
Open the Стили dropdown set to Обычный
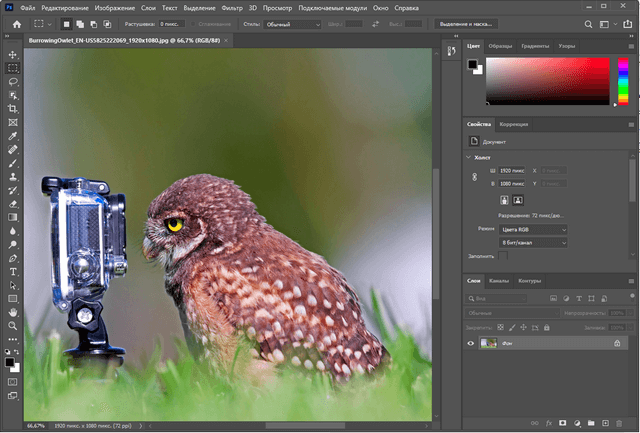click(x=292, y=24)
